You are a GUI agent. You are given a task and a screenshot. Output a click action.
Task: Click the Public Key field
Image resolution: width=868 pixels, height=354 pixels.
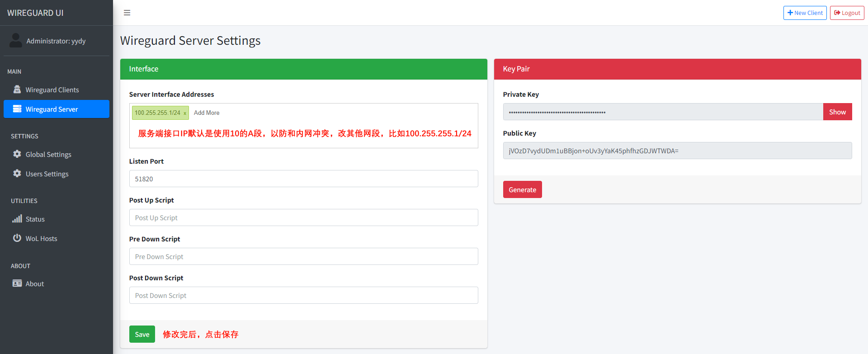[678, 151]
